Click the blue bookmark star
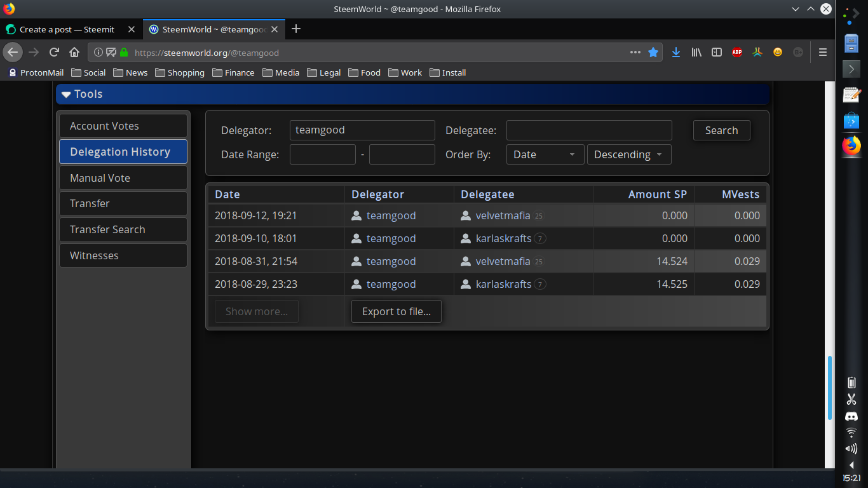868x488 pixels. [x=653, y=53]
